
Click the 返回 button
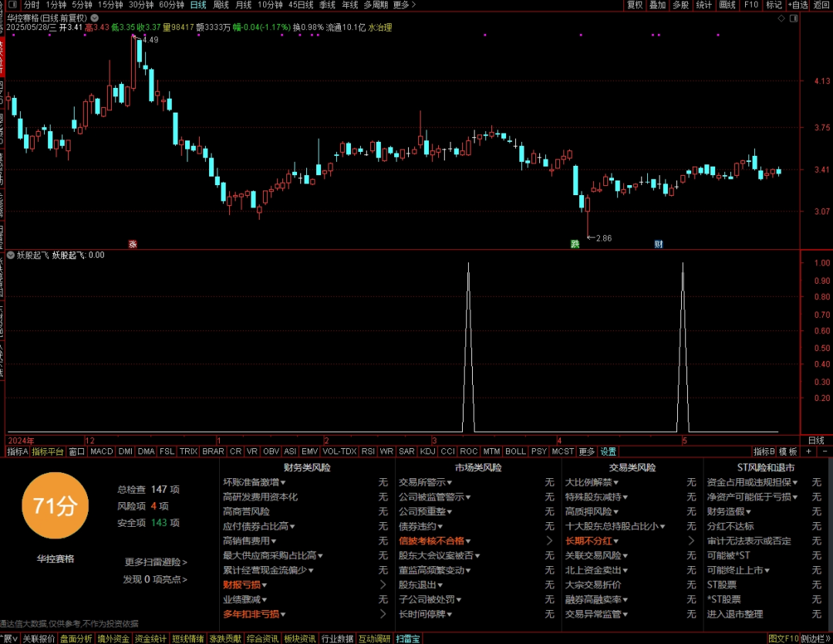(x=821, y=5)
